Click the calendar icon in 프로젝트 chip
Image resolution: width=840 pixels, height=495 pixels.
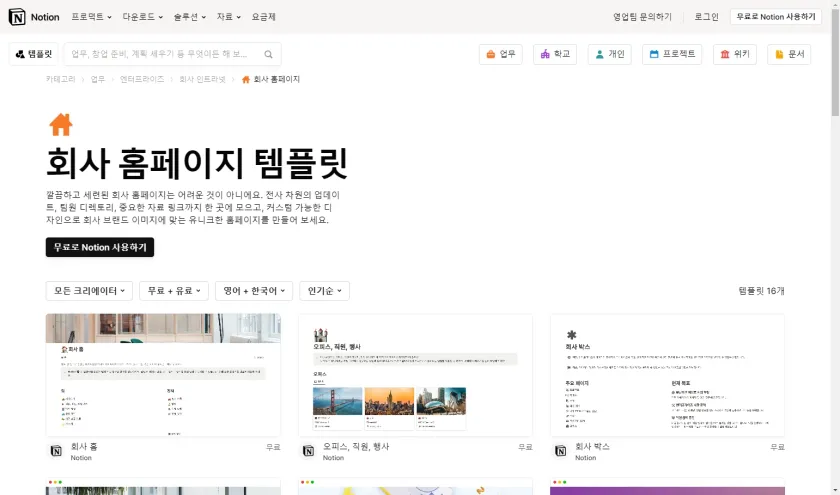click(654, 54)
